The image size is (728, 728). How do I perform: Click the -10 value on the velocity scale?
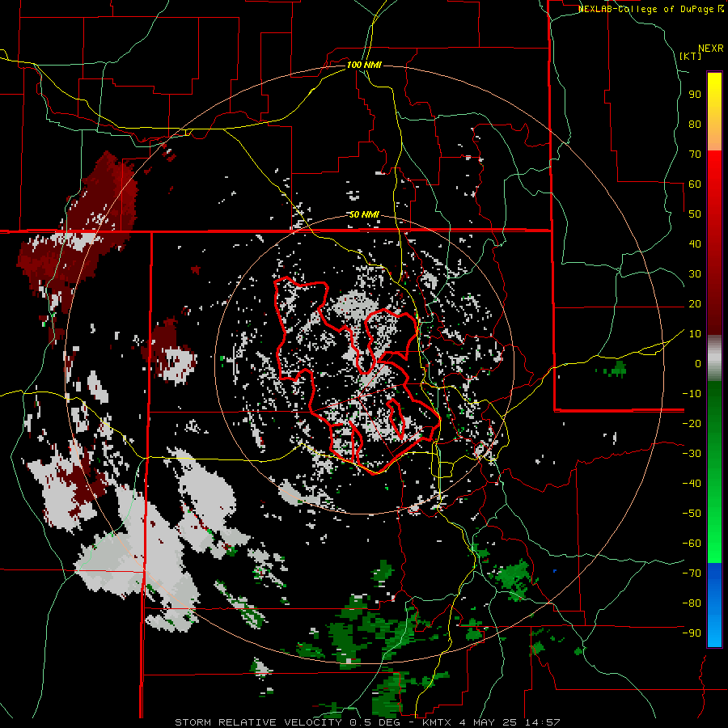click(x=692, y=394)
